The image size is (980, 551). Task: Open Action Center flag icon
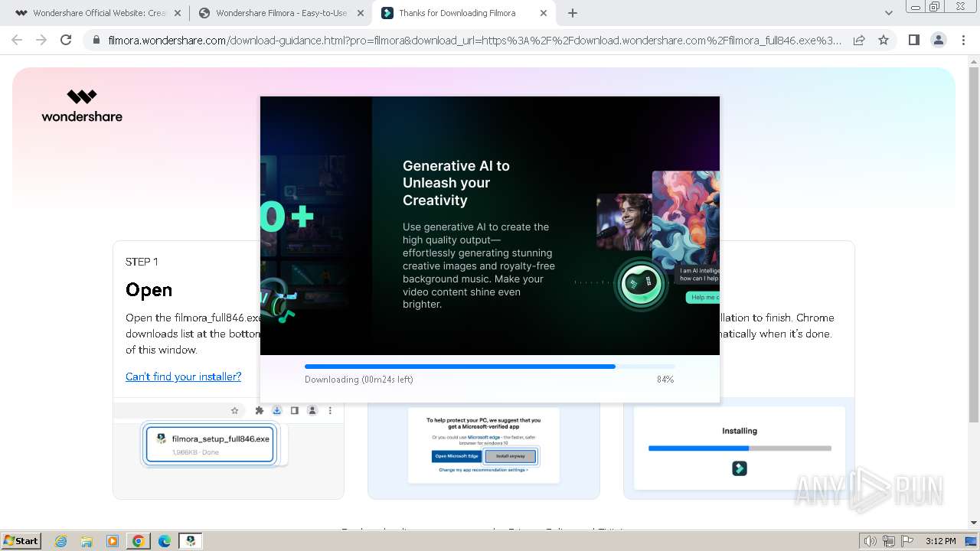tap(907, 541)
